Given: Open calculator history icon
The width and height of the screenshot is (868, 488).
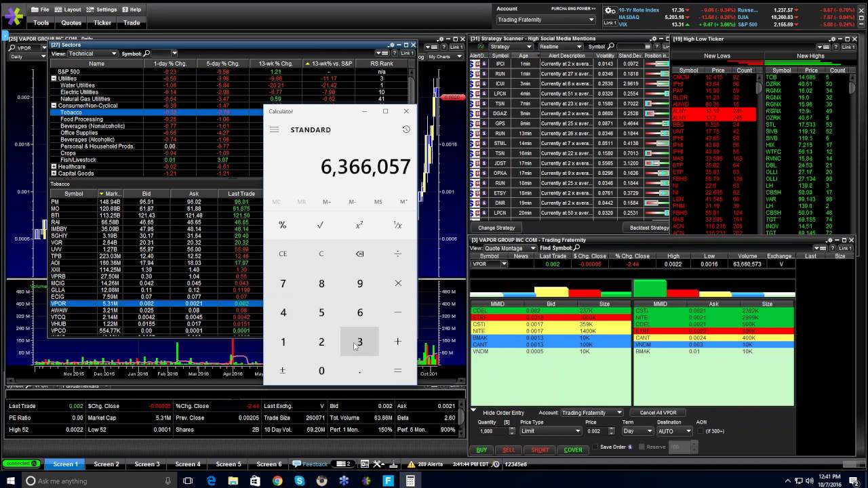Looking at the screenshot, I should click(x=406, y=129).
